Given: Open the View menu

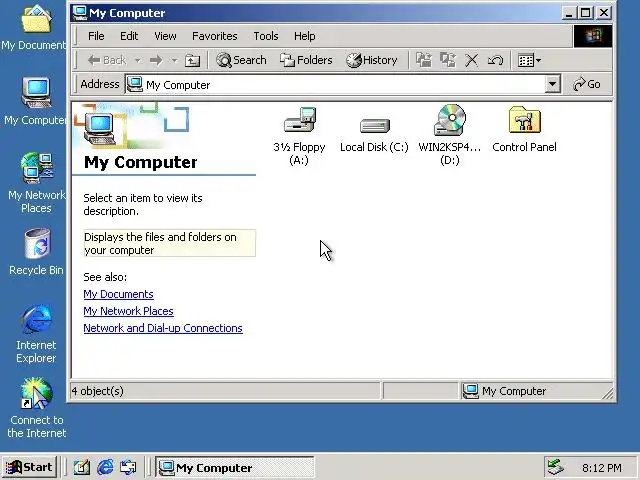Looking at the screenshot, I should tap(165, 36).
